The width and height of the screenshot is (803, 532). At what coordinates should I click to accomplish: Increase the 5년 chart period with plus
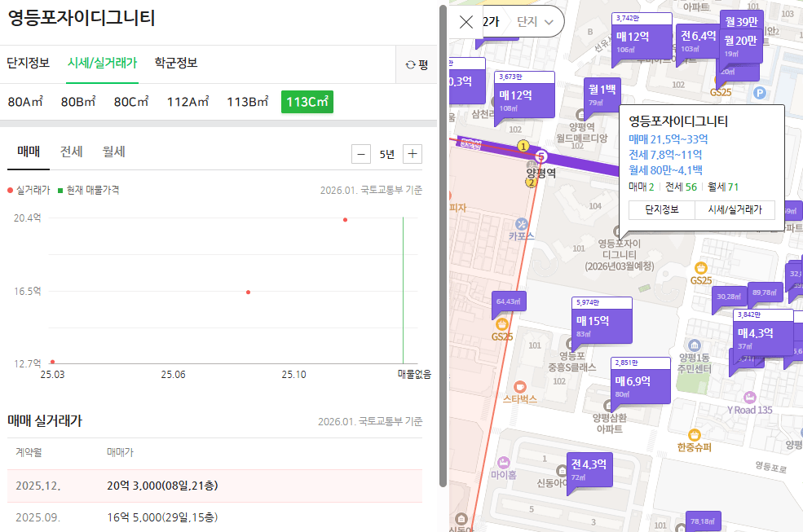coord(414,153)
